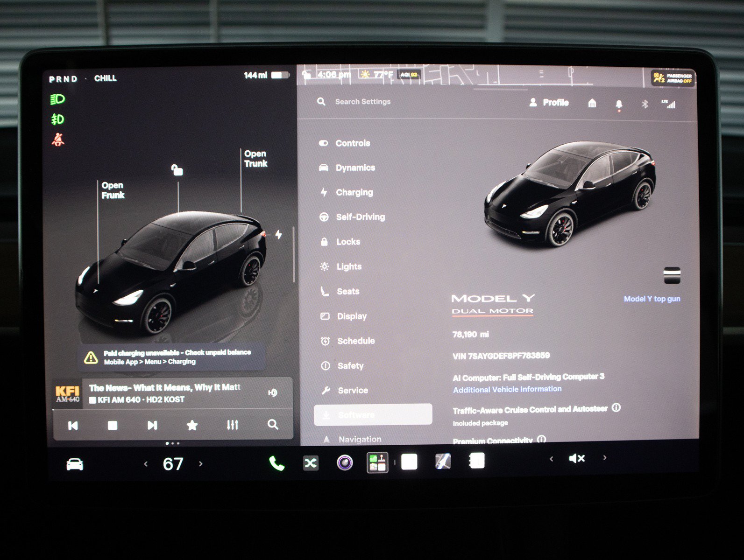Raise the volume with right arrow
Image resolution: width=744 pixels, height=560 pixels.
click(605, 458)
